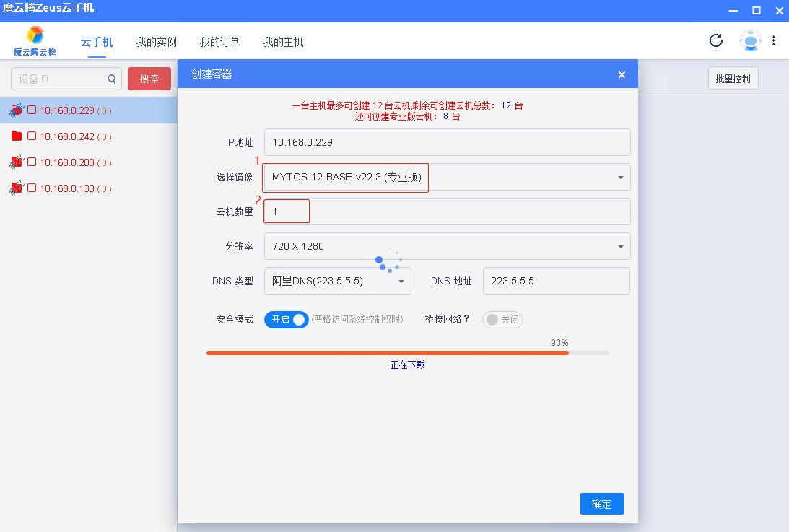The height and width of the screenshot is (532, 789).
Task: Tick the checkbox next to 10.168.0.242
Action: pos(32,136)
